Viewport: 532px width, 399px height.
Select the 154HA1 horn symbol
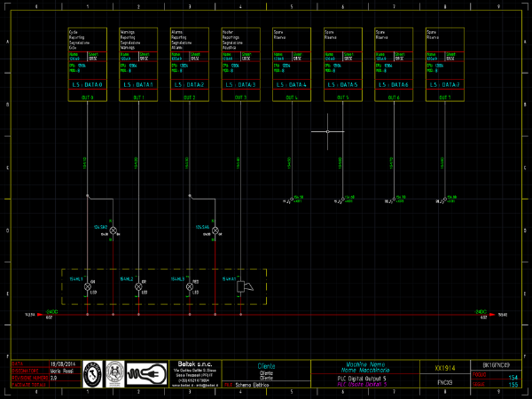tap(245, 286)
